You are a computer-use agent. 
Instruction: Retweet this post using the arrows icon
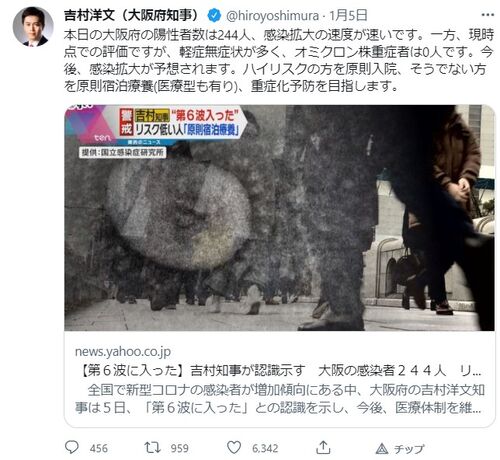tap(152, 447)
